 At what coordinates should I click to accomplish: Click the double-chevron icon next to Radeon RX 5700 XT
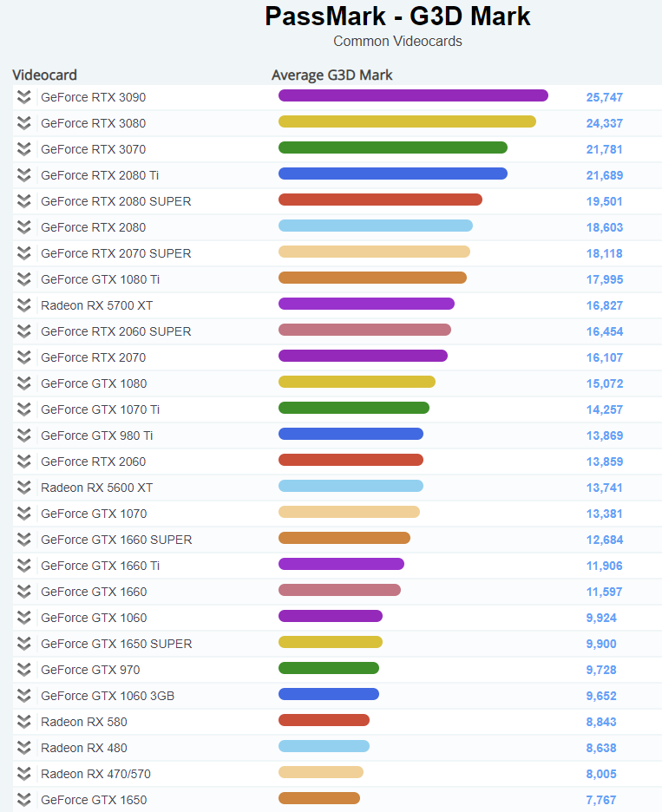coord(23,305)
